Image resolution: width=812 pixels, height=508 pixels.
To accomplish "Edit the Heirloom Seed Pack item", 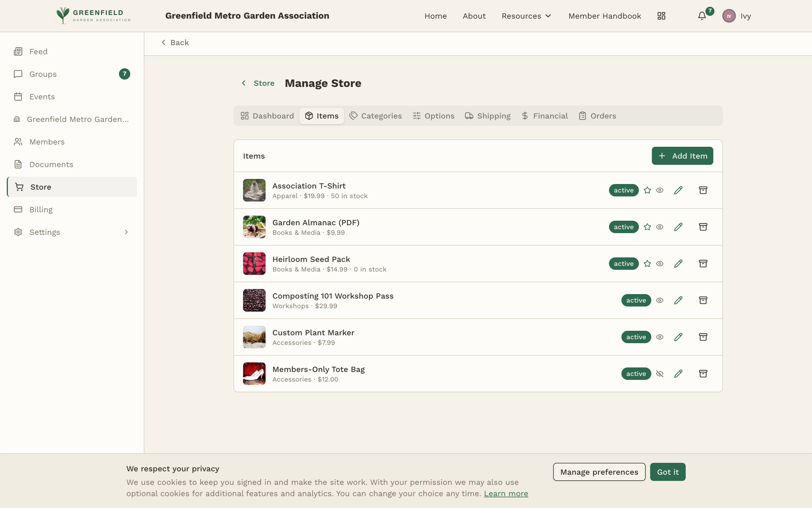I will [x=678, y=263].
